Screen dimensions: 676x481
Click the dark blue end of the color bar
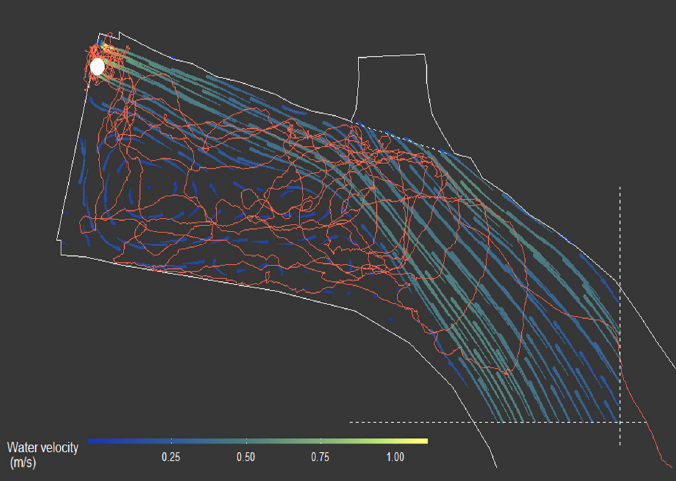(x=93, y=440)
